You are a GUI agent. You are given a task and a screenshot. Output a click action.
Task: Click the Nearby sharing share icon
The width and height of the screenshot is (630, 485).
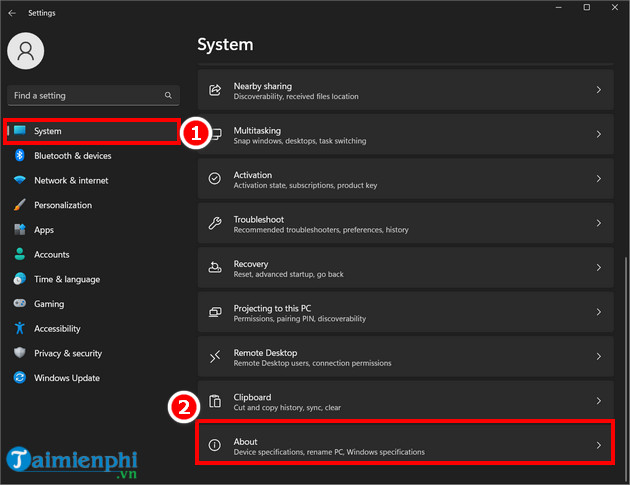click(215, 90)
